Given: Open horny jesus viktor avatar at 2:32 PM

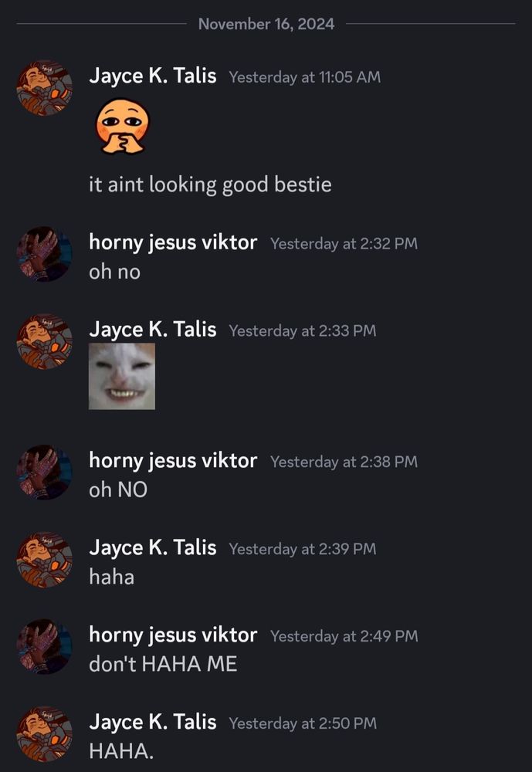Looking at the screenshot, I should [44, 254].
